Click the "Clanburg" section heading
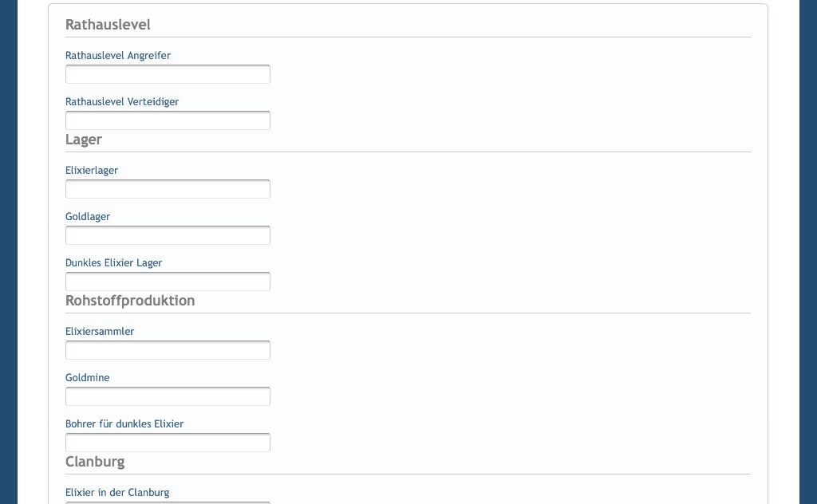This screenshot has height=504, width=817. pos(95,462)
